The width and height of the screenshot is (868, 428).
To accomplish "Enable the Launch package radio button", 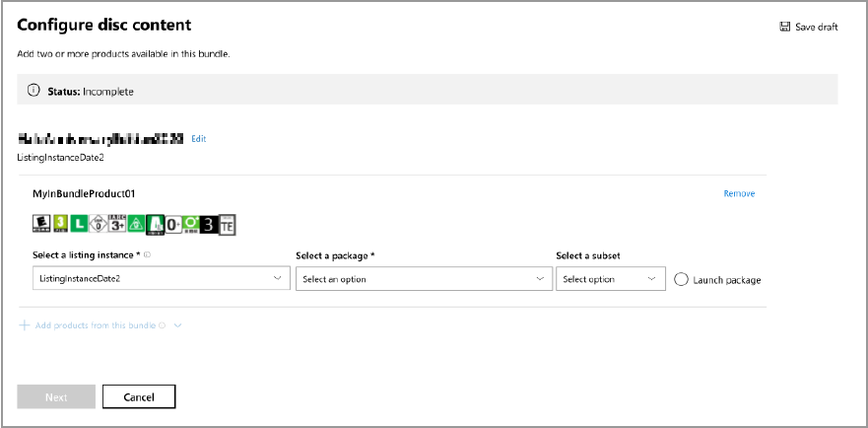I will (681, 280).
